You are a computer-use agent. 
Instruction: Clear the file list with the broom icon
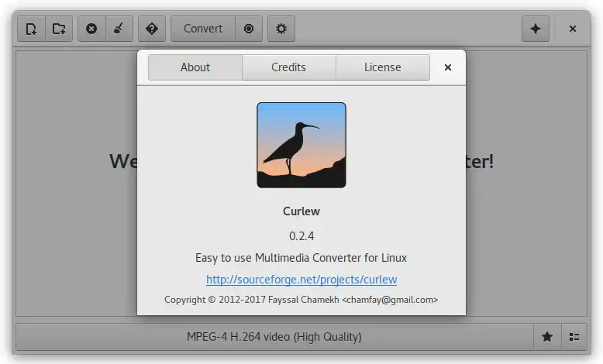point(119,29)
